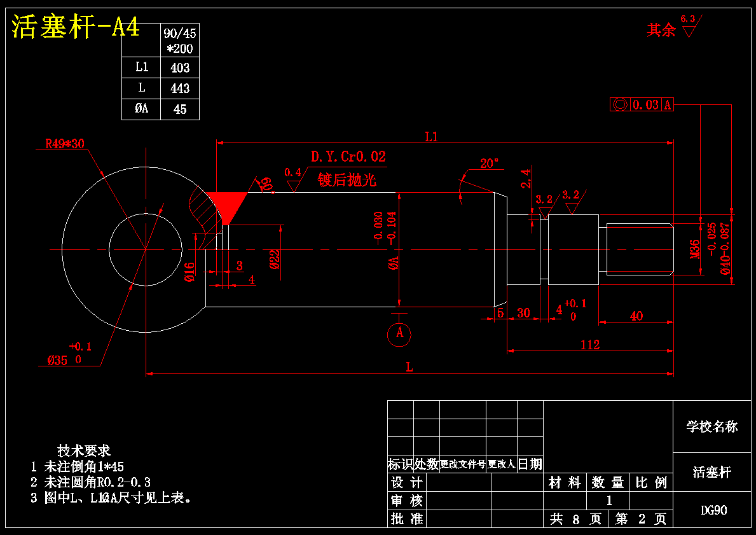Click the circled datum letter A
Viewport: 756px width, 535px height.
(x=399, y=334)
